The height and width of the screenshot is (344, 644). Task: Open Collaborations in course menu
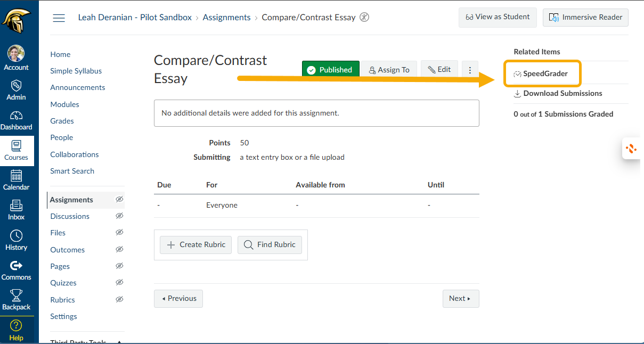tap(75, 154)
